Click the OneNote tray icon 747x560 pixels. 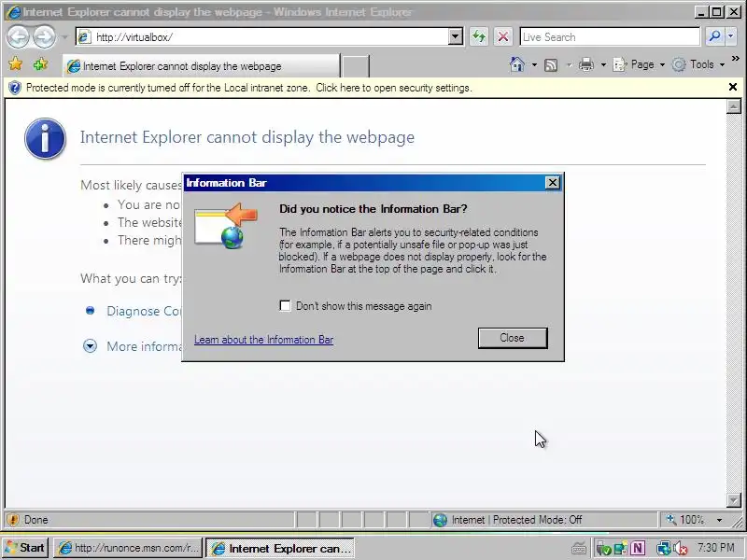coord(639,548)
